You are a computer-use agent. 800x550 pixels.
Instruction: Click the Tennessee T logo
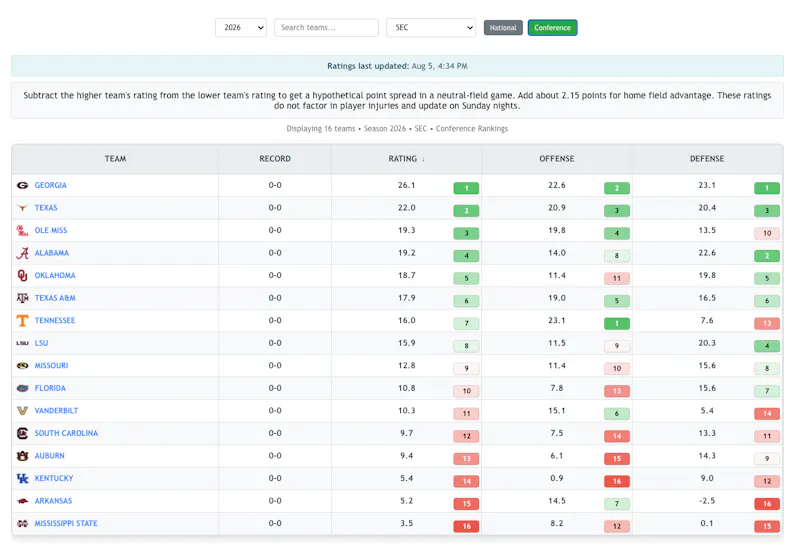pyautogui.click(x=22, y=320)
